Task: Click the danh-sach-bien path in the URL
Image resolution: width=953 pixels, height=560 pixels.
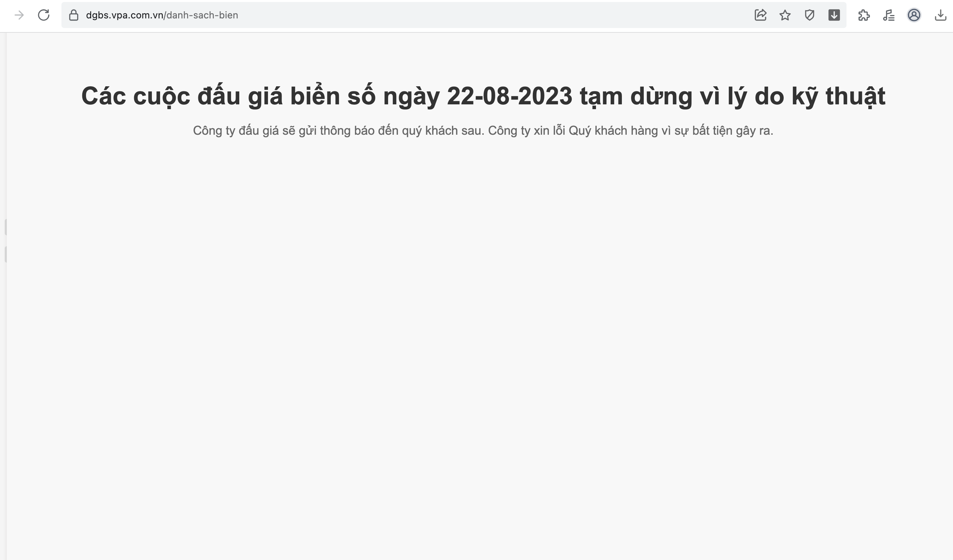Action: pos(202,15)
